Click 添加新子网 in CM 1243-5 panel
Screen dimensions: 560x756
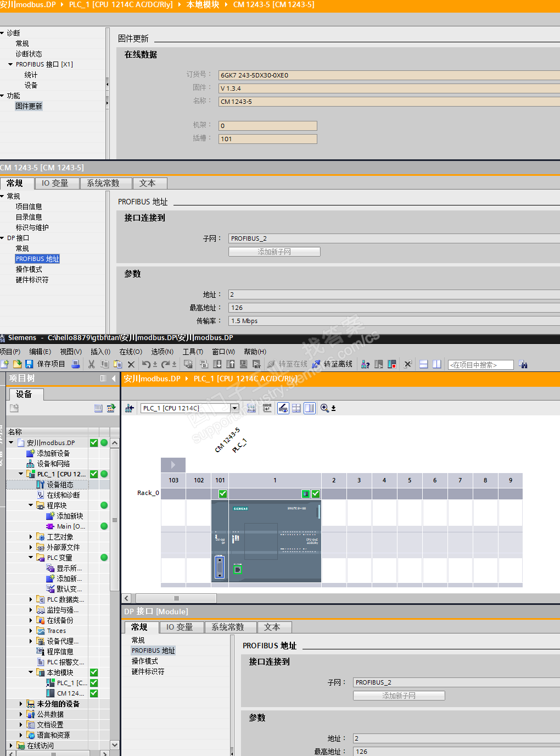coord(275,252)
